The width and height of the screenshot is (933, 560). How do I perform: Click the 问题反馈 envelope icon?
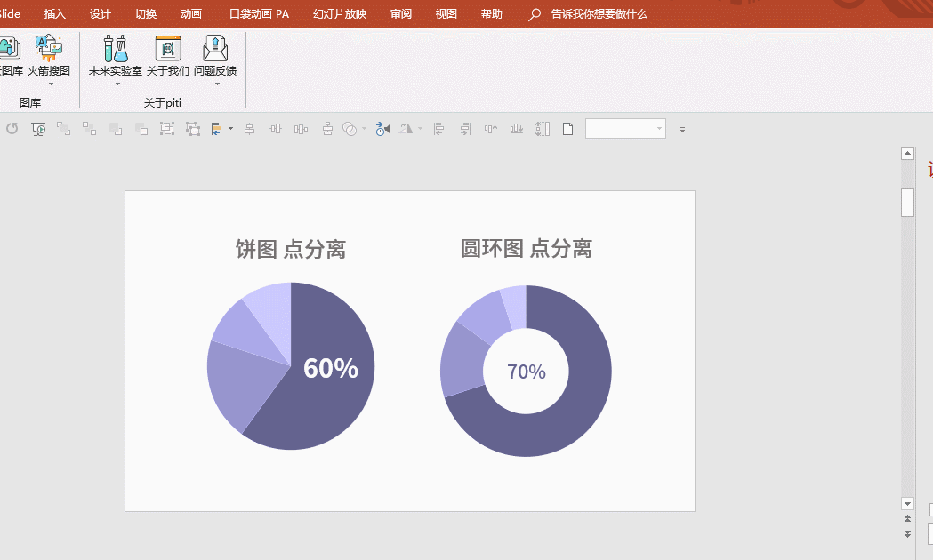click(x=215, y=48)
